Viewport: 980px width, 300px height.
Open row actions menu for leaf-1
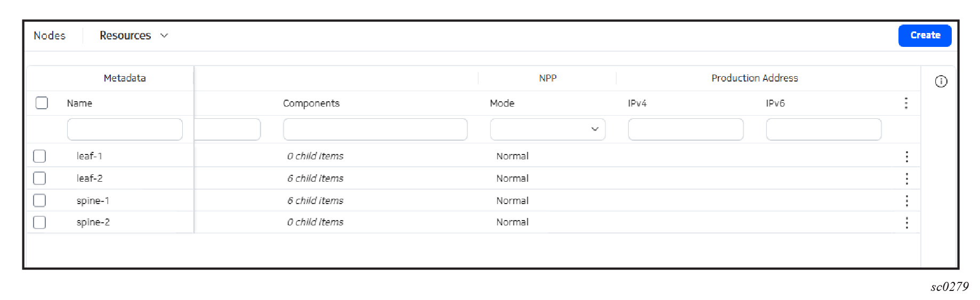coord(906,157)
